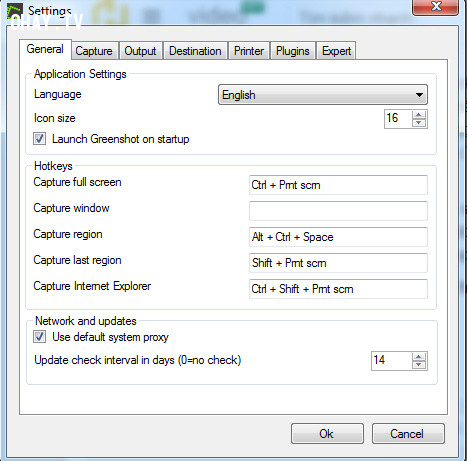Click the Capture Internet Explorer hotkey field
This screenshot has width=467, height=461.
click(338, 289)
